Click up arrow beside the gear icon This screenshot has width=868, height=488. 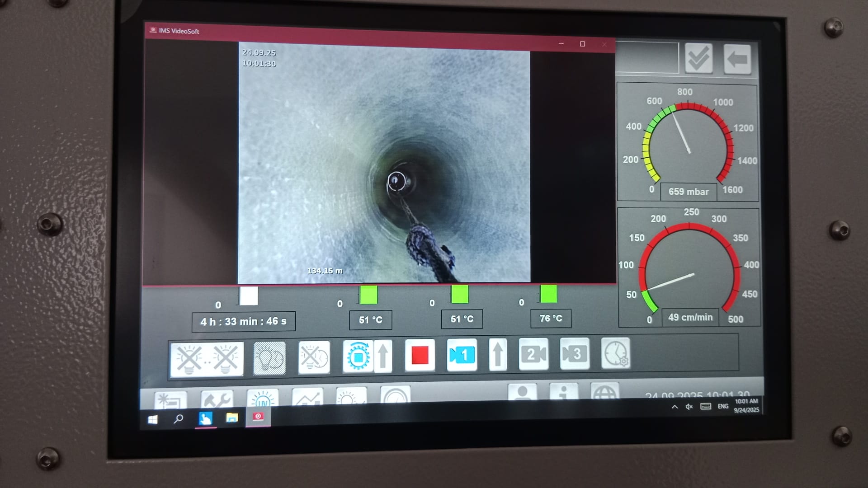click(x=383, y=356)
